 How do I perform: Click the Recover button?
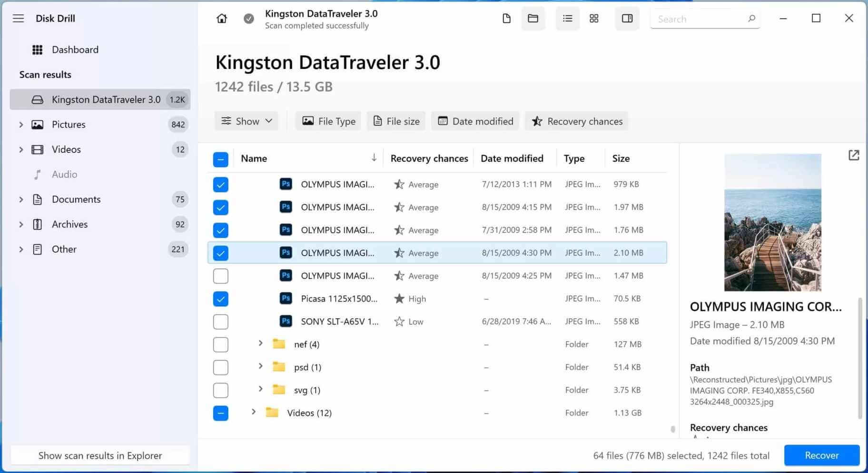coord(821,455)
